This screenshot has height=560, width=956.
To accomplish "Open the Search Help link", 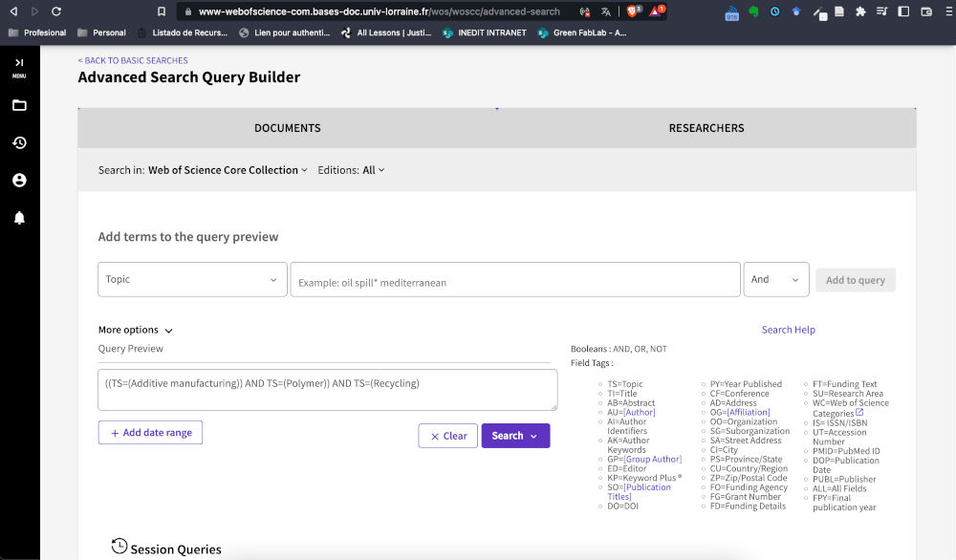I will (x=788, y=330).
